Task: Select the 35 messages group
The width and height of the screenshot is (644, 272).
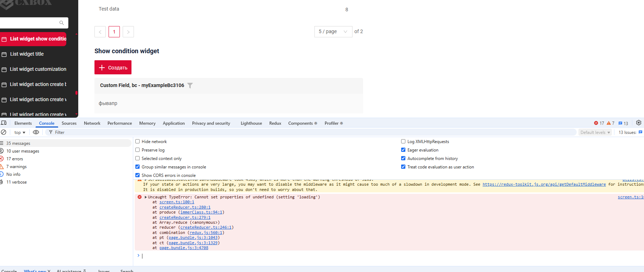Action: pos(66,143)
